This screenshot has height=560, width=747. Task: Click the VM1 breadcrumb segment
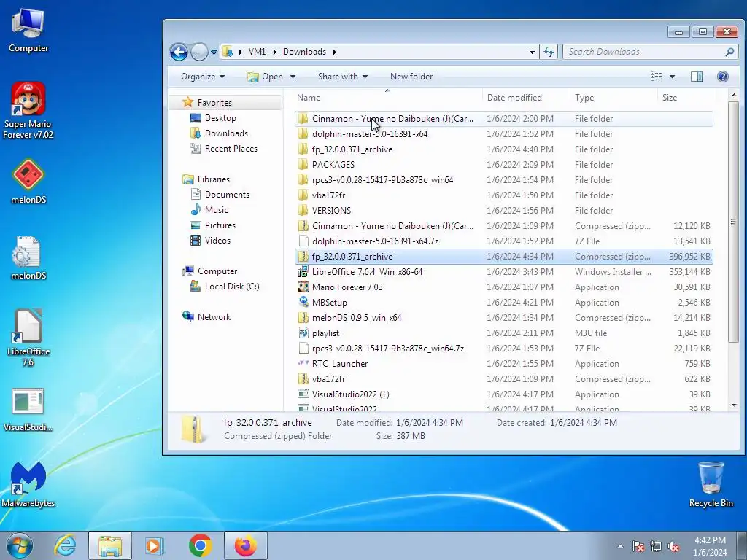258,52
